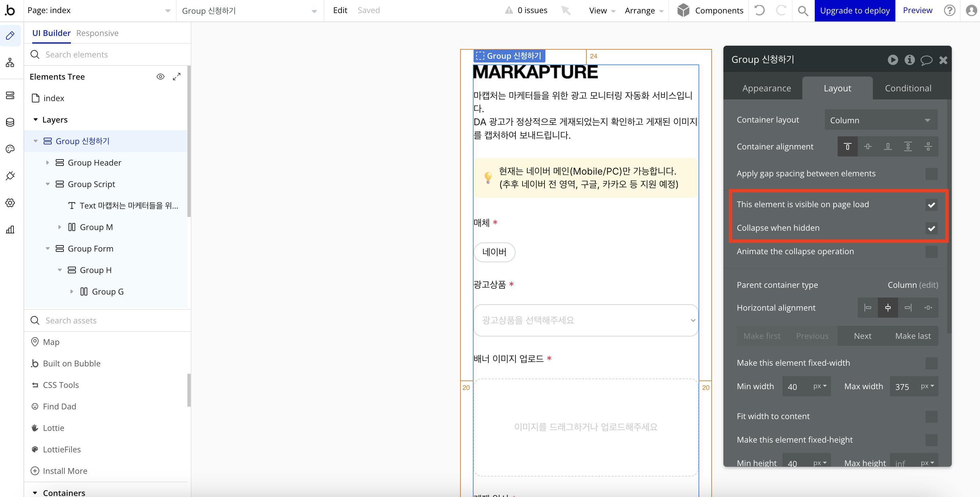980x497 pixels.
Task: Select the Design pencil tab in sidebar
Action: point(10,35)
